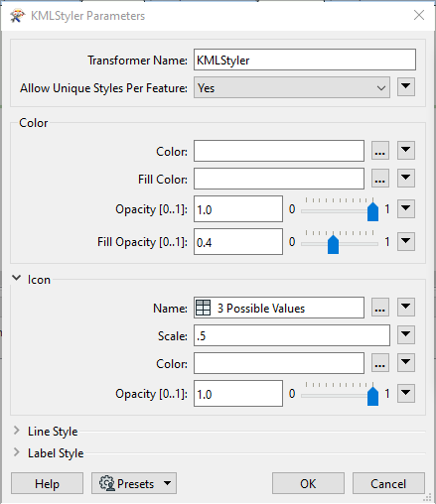Image resolution: width=436 pixels, height=504 pixels.
Task: Expand the Label Style section
Action: (16, 452)
